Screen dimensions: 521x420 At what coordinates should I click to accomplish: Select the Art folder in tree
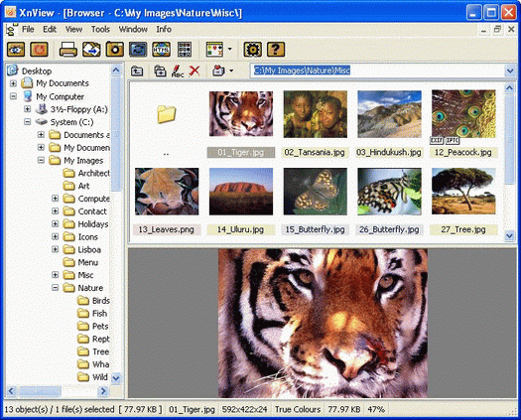click(83, 186)
